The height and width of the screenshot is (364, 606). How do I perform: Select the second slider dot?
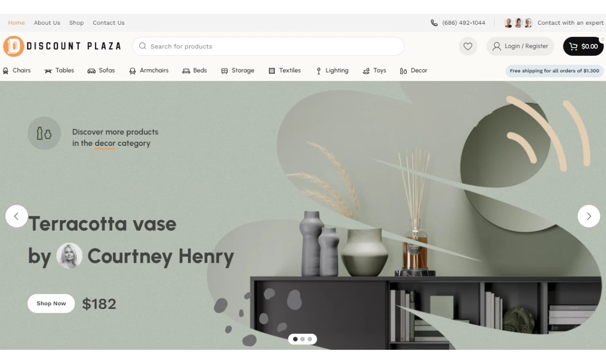(303, 339)
